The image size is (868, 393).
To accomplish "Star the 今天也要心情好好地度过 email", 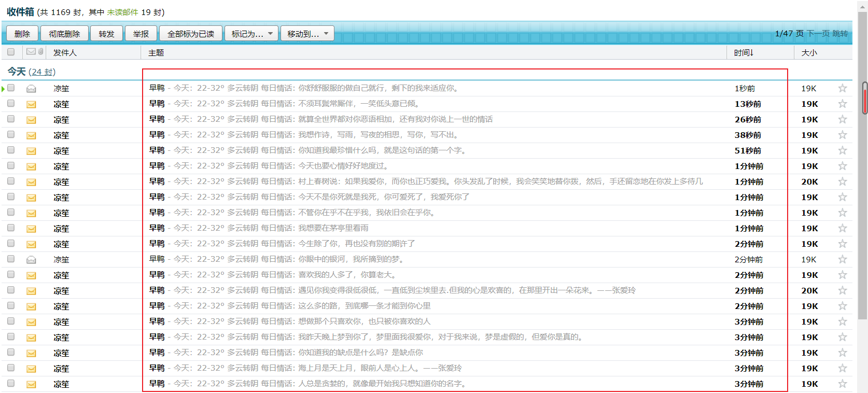I will [x=843, y=166].
